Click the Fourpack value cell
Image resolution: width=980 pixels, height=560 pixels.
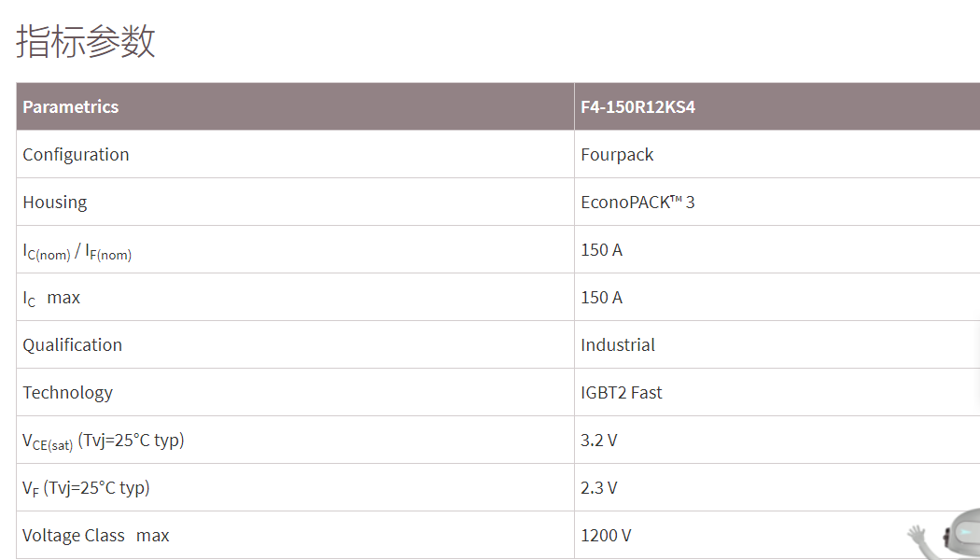coord(617,154)
